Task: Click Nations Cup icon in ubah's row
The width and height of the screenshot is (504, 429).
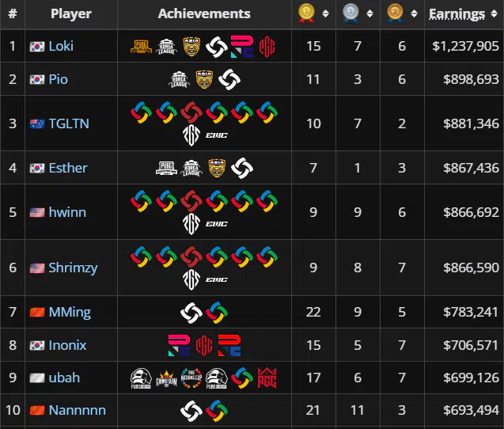Action: click(x=191, y=378)
